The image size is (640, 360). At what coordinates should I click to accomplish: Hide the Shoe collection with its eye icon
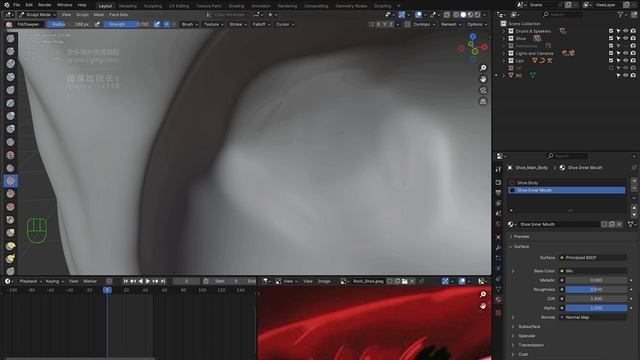625,38
